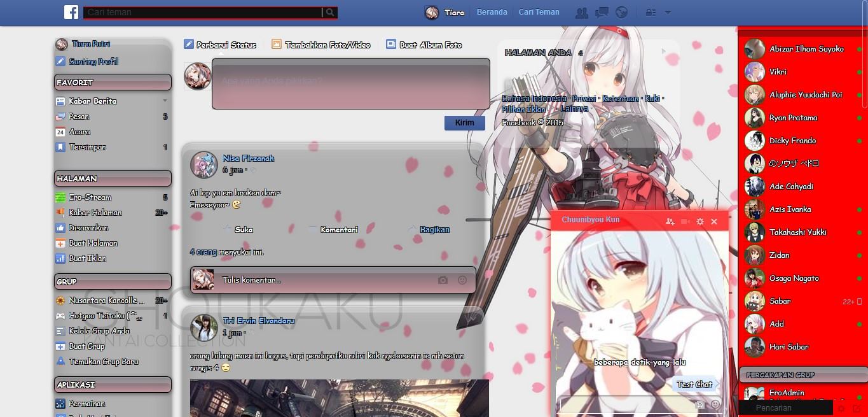Open the messages icon in top bar
The image size is (868, 417).
click(x=602, y=12)
